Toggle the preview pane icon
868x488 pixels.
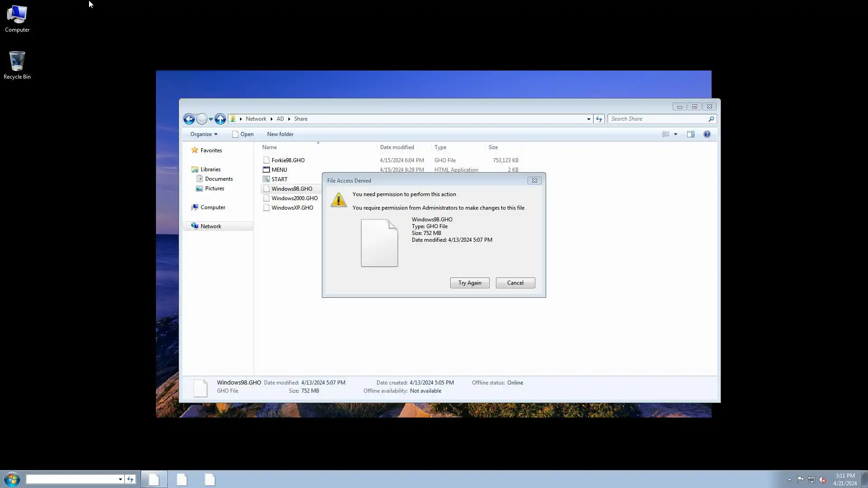point(690,134)
